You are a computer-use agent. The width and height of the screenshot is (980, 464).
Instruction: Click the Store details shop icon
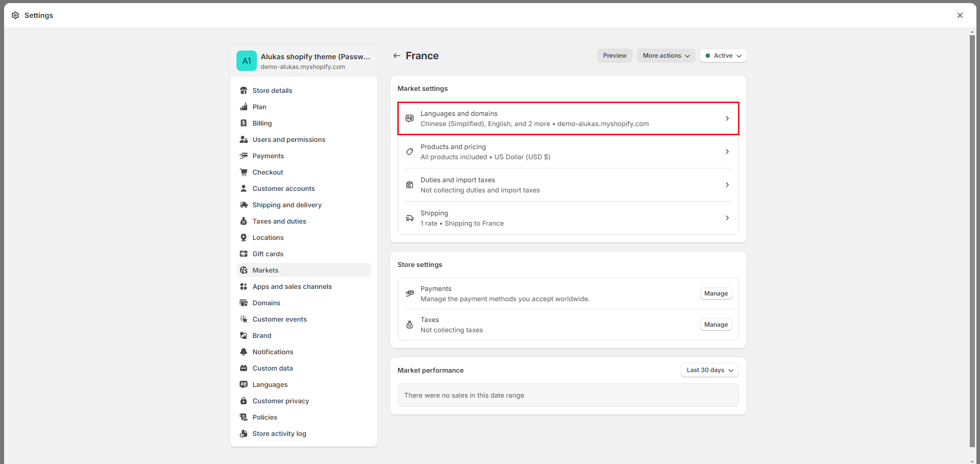point(244,90)
